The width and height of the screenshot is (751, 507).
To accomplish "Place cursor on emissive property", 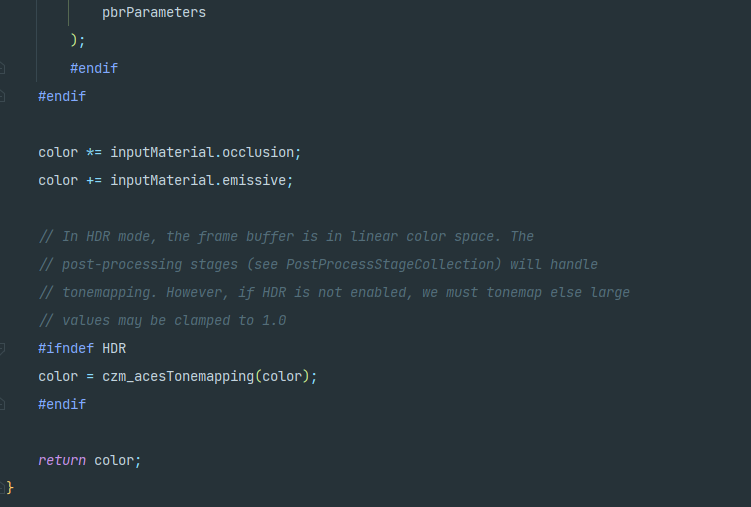I will pos(254,180).
